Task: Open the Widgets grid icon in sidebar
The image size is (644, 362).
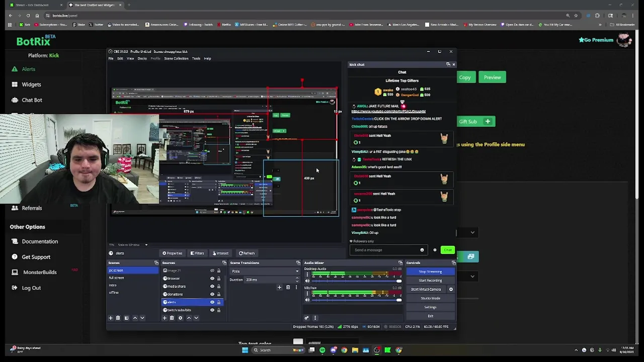Action: click(x=15, y=84)
